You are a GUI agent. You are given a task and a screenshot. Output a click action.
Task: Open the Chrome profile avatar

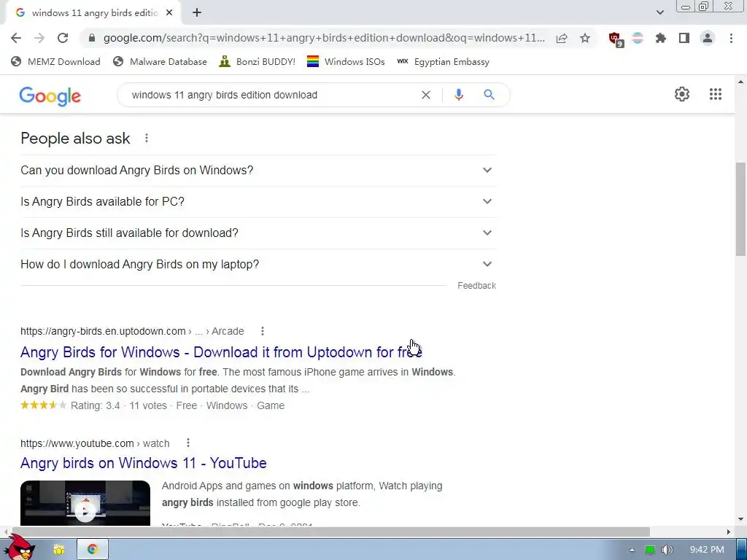[708, 38]
